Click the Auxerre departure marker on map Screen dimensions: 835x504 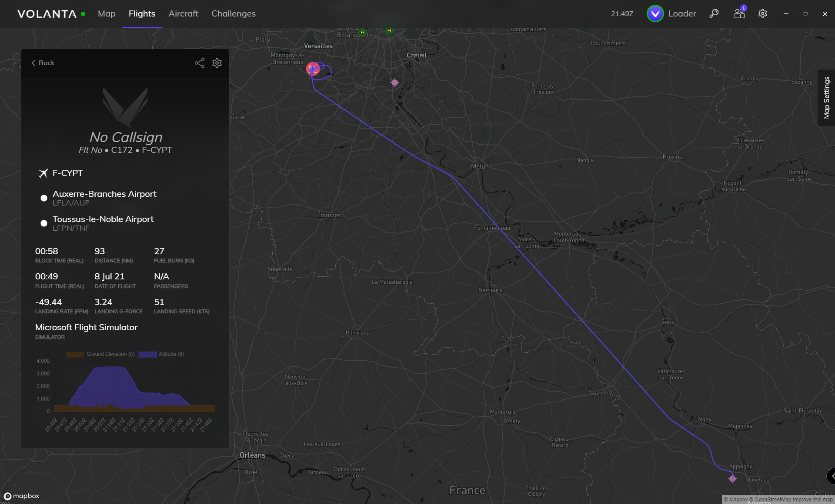coord(732,478)
